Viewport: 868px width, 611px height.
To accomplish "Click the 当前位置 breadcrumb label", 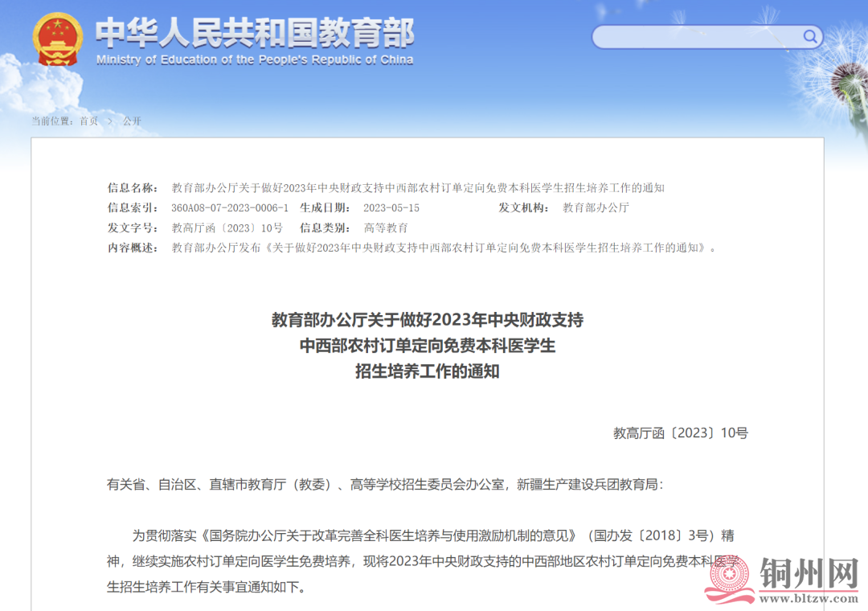I will 52,121.
